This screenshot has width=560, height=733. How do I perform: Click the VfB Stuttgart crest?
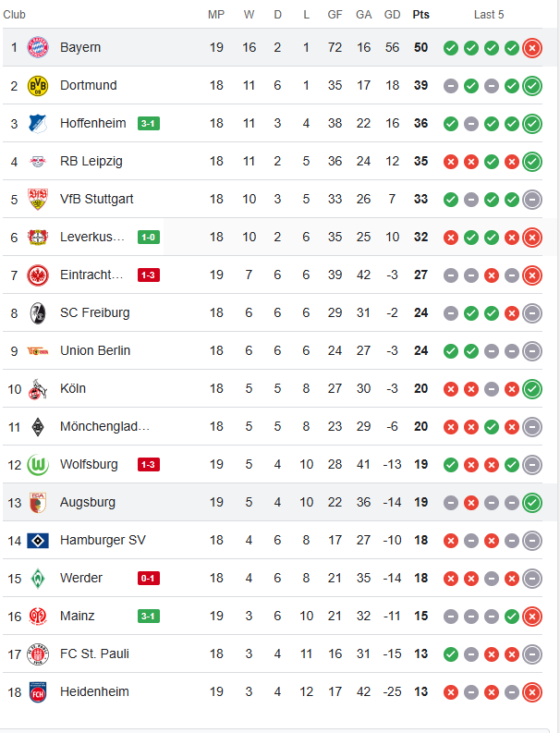tap(37, 199)
